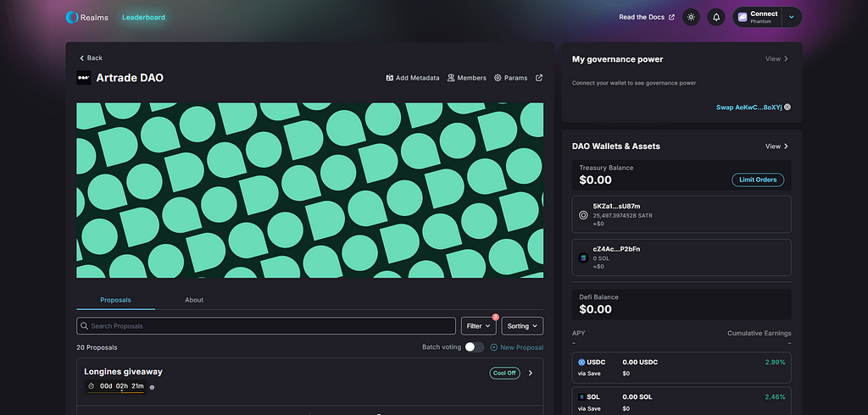Screen dimensions: 868x415
Task: Open Limit Orders
Action: click(x=758, y=180)
